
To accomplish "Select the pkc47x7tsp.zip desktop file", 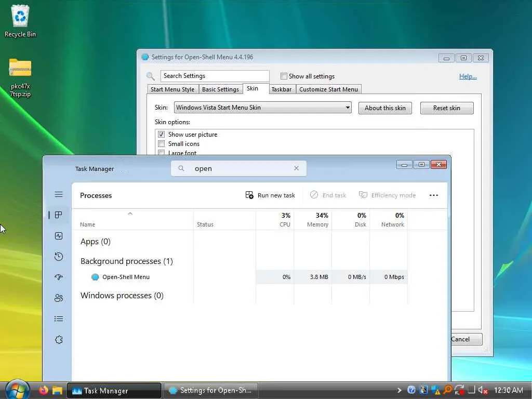I will 20,78.
